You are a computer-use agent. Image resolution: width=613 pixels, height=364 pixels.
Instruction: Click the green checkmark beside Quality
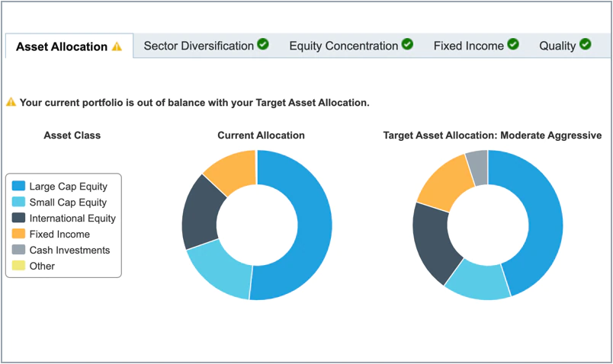tap(585, 45)
